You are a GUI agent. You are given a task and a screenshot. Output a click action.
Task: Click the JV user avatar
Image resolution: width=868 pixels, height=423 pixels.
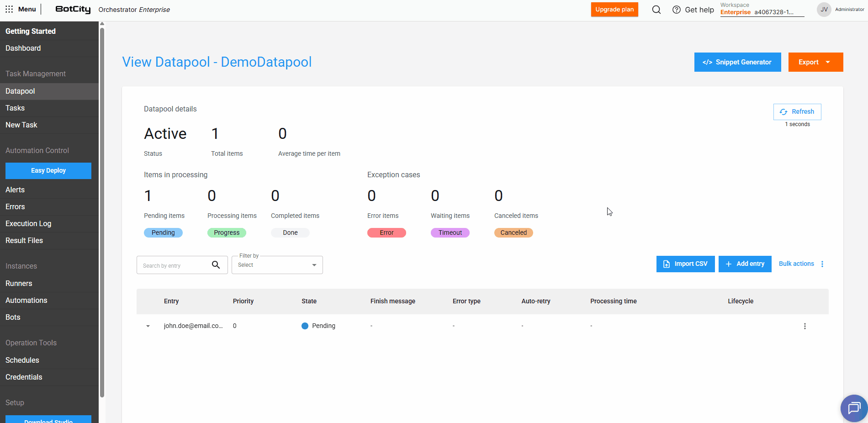824,10
